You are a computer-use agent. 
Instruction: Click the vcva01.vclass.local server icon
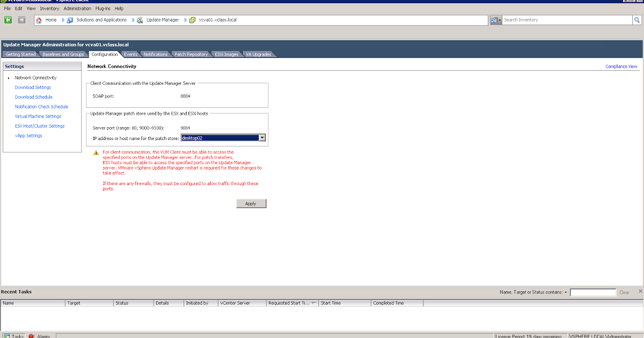192,20
